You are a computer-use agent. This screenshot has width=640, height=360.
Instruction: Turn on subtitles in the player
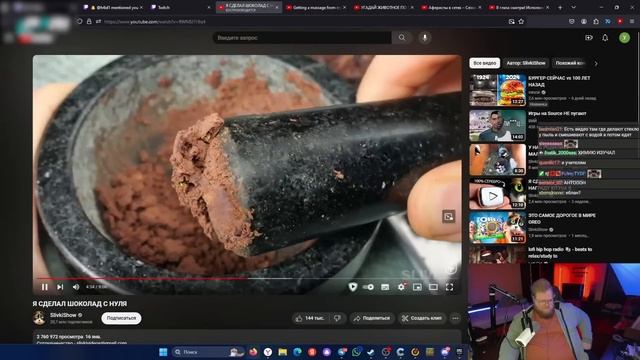click(x=384, y=287)
